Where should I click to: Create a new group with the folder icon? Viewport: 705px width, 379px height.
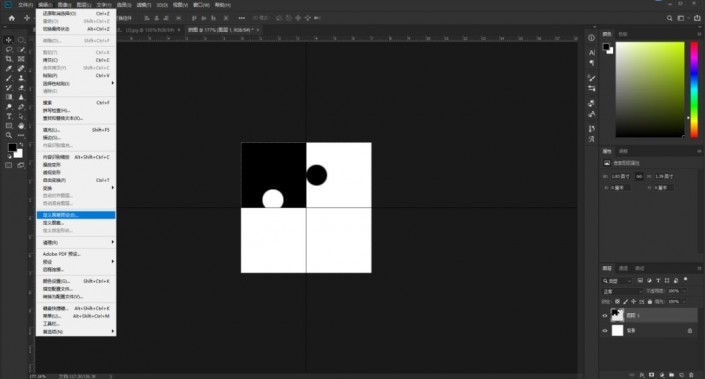click(x=671, y=375)
